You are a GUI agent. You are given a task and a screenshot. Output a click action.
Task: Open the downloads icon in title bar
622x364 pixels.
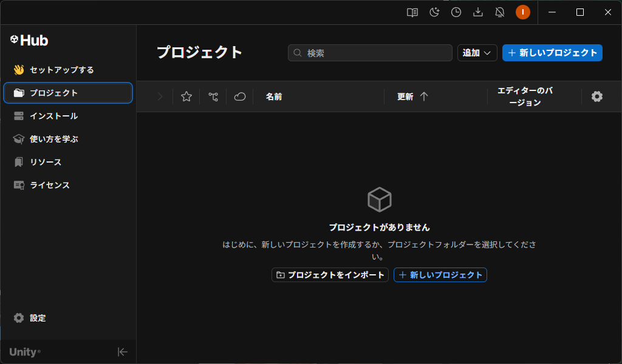pos(478,12)
